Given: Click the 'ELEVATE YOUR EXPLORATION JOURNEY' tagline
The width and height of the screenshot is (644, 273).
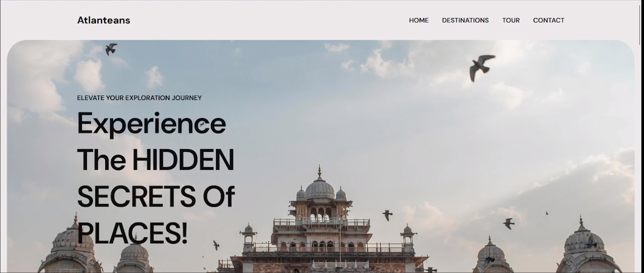Looking at the screenshot, I should (139, 98).
